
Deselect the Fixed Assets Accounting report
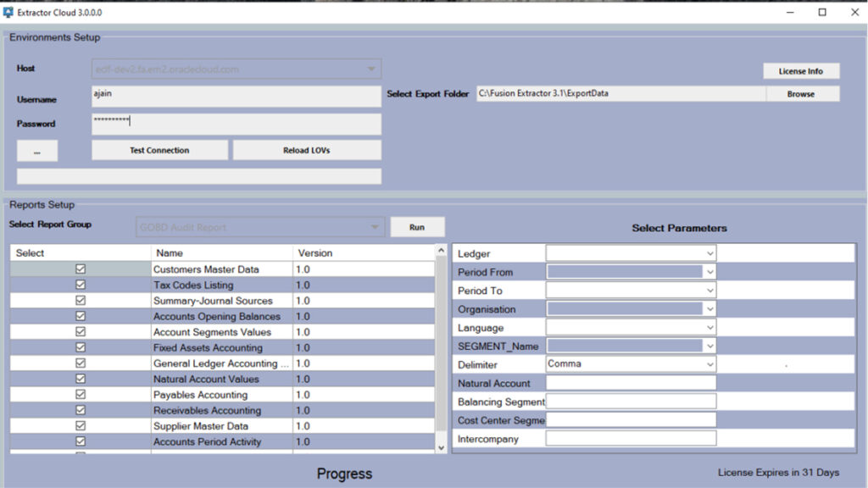click(81, 347)
